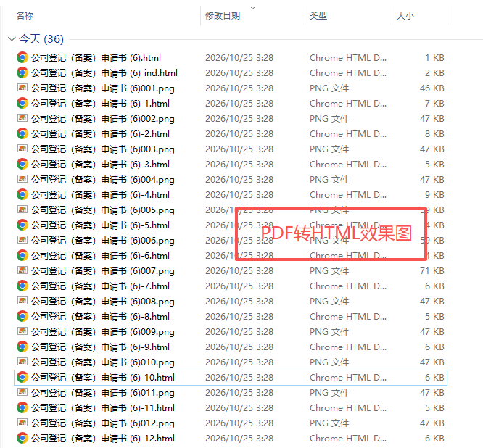Click Chrome icon of 申请书 (6)-8.html
This screenshot has width=483, height=448.
(x=22, y=317)
